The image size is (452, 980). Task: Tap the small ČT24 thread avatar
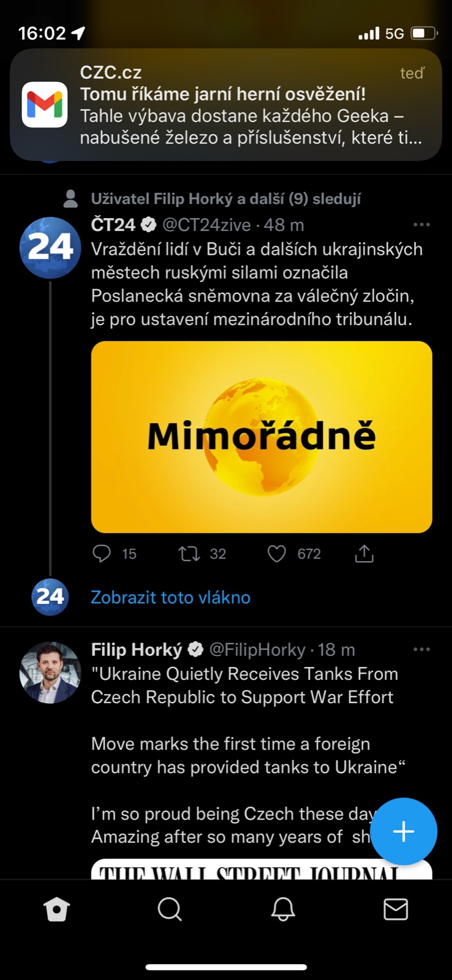[x=50, y=597]
